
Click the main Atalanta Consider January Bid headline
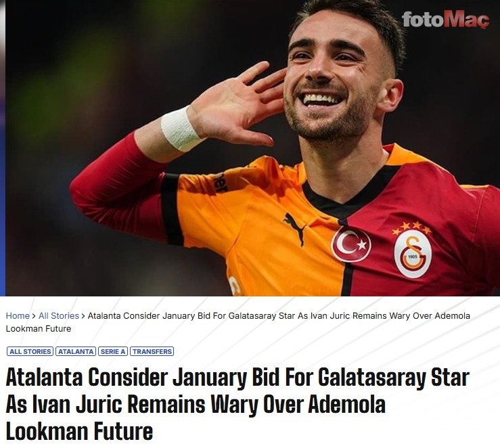pyautogui.click(x=237, y=404)
